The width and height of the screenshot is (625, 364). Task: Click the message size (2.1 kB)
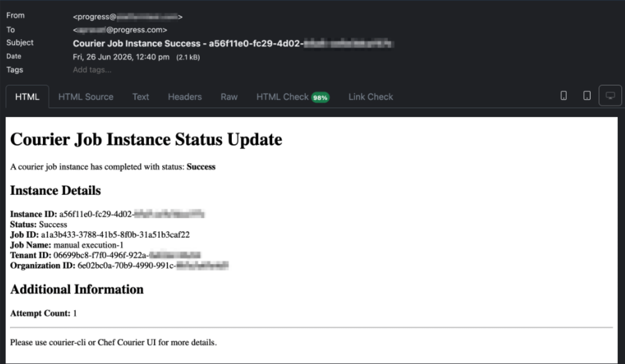click(x=188, y=57)
